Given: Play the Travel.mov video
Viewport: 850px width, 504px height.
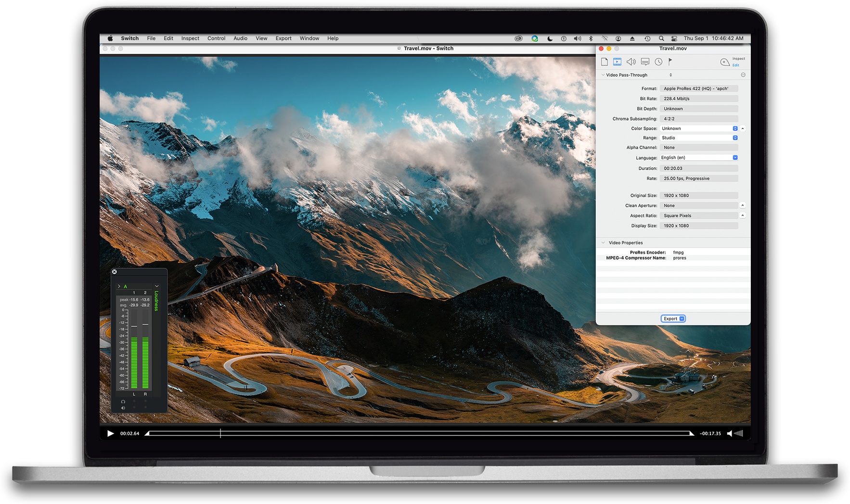Looking at the screenshot, I should (x=110, y=433).
